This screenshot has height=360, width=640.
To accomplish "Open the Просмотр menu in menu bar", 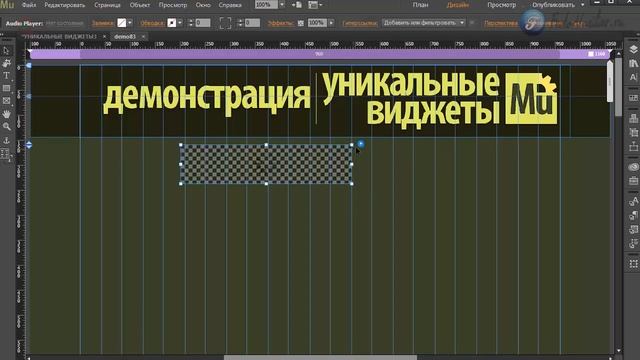I will pyautogui.click(x=173, y=5).
